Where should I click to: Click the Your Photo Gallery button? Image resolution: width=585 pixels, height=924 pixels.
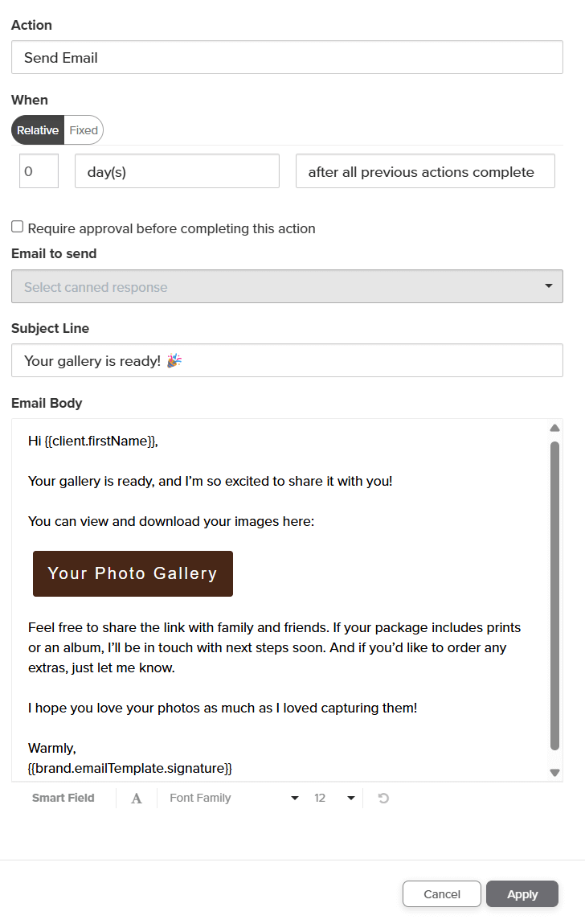133,573
